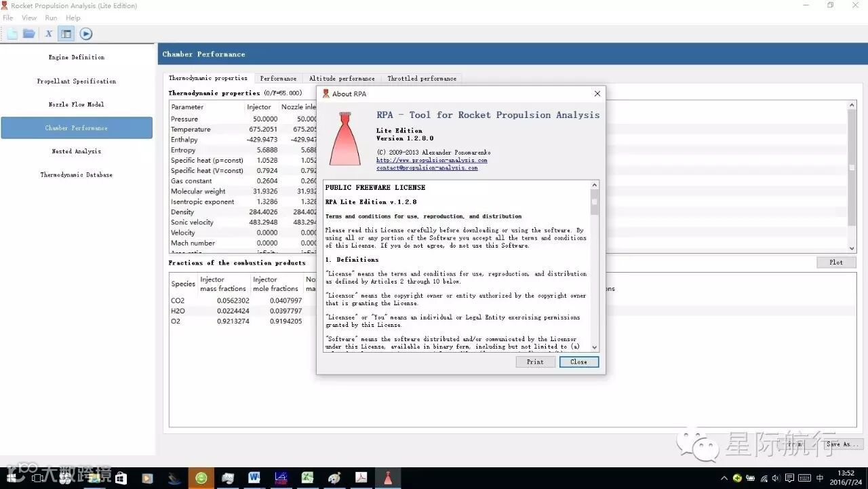
Task: Open the Run menu
Action: pyautogui.click(x=51, y=18)
